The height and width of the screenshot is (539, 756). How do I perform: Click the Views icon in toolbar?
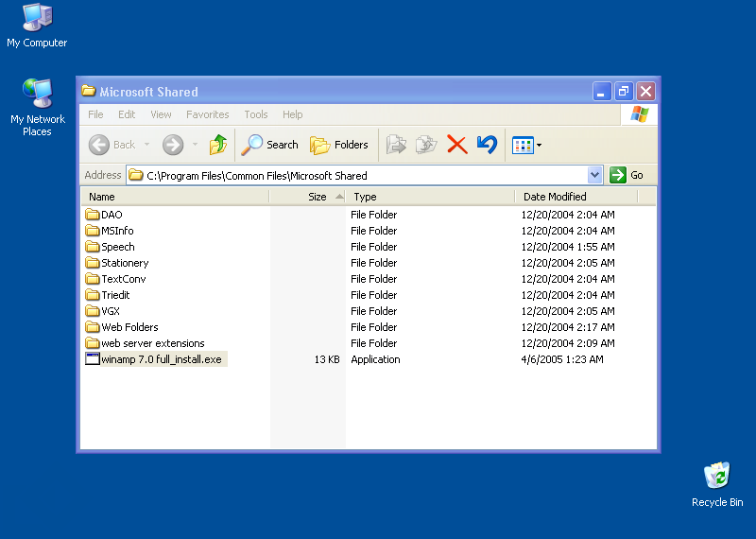[x=523, y=145]
